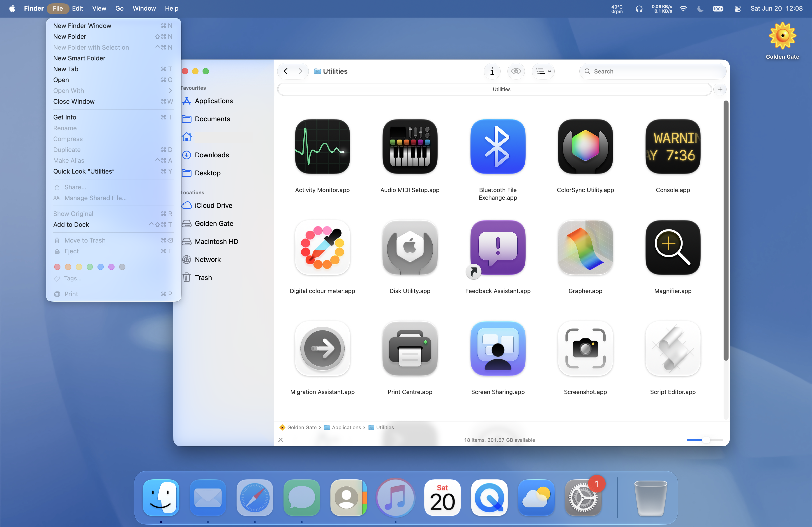This screenshot has width=812, height=527.
Task: Click the date and time clock
Action: pyautogui.click(x=777, y=9)
